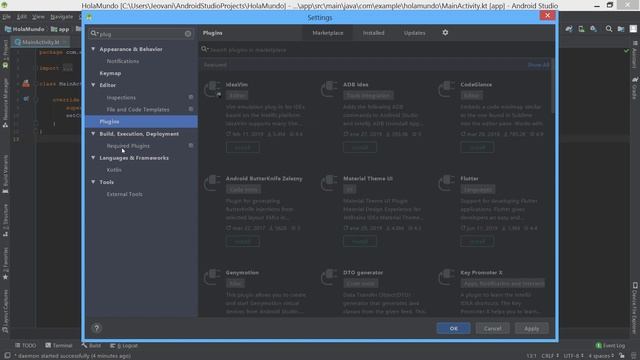Collapse the Languages & Frameworks section

[93, 158]
